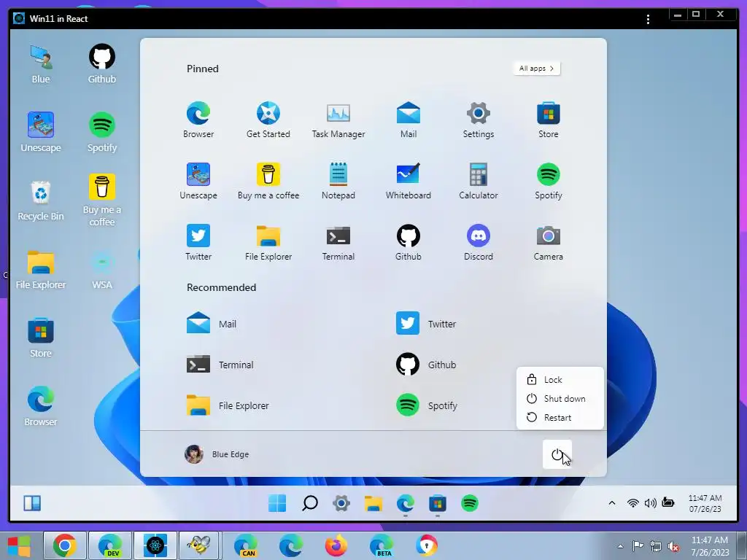The height and width of the screenshot is (560, 747).
Task: Choose Restart in power menu
Action: click(x=560, y=418)
